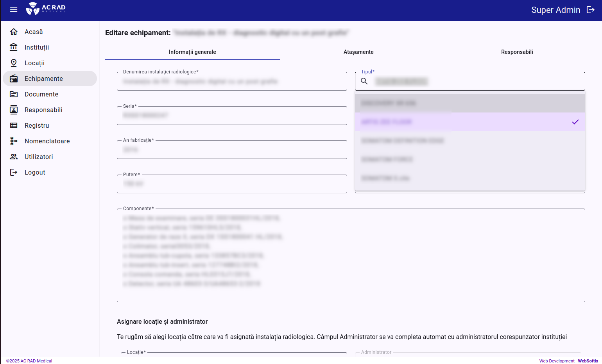Screen dimensions: 602x364
Task: Click the Utilizatori people icon
Action: click(x=14, y=157)
